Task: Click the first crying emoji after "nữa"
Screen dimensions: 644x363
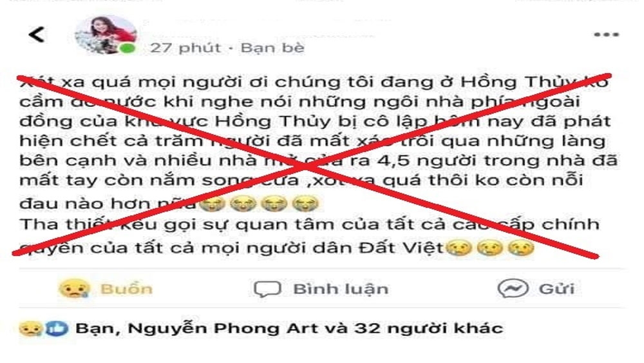Action: point(212,203)
